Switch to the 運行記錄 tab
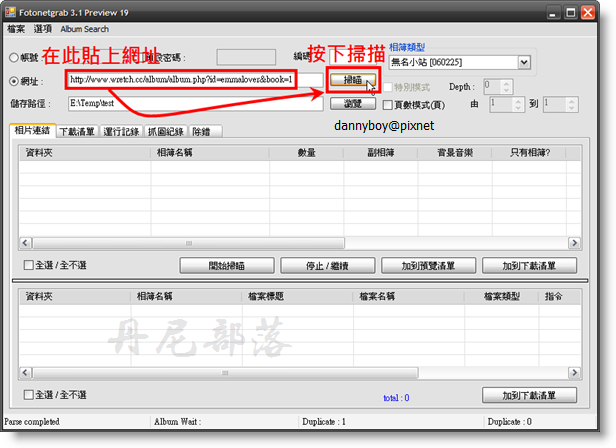The image size is (616, 448). [121, 132]
